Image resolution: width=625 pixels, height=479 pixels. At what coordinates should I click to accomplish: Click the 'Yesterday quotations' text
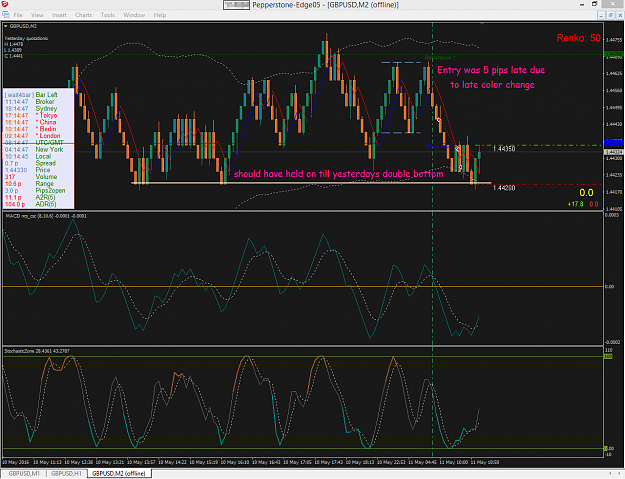pyautogui.click(x=26, y=38)
